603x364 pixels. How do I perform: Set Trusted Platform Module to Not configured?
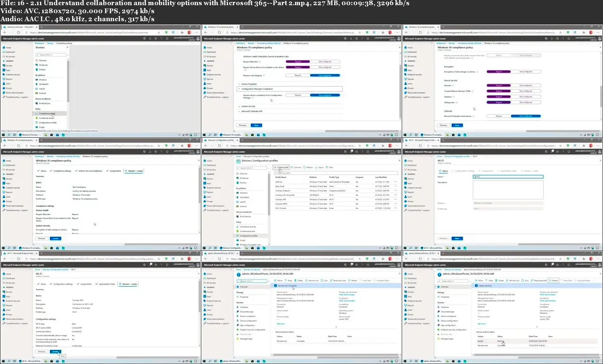click(x=527, y=91)
